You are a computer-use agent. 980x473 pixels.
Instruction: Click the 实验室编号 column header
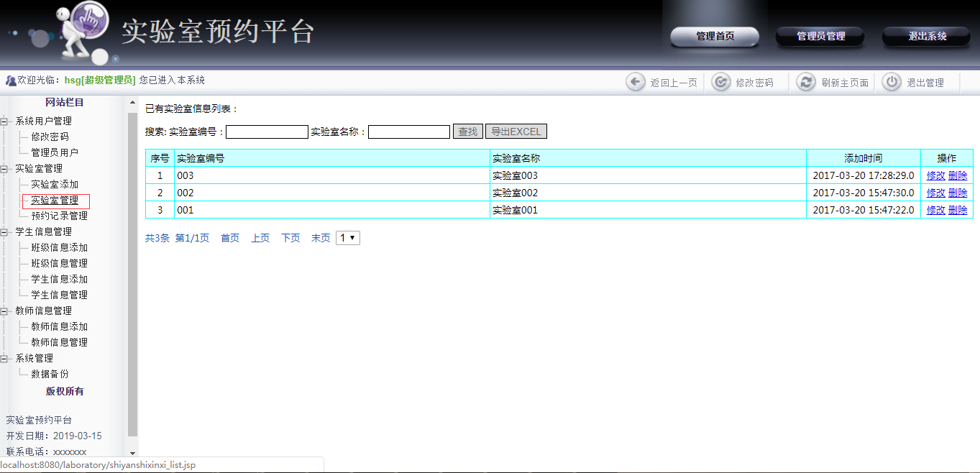tap(332, 158)
